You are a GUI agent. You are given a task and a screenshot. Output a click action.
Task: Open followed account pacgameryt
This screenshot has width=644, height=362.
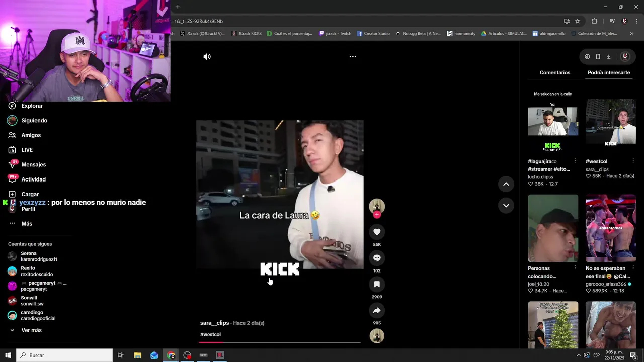click(x=38, y=286)
